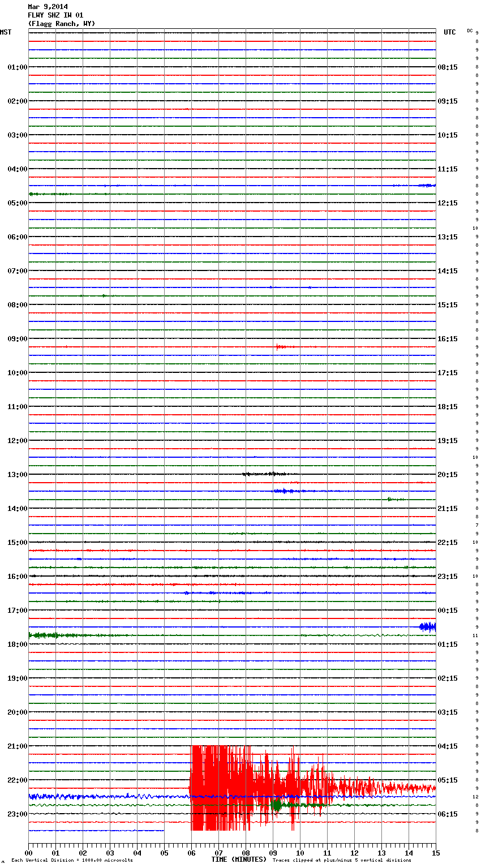481x868 pixels.
Task: Select the 07:00 MST row label
Action: [x=17, y=271]
